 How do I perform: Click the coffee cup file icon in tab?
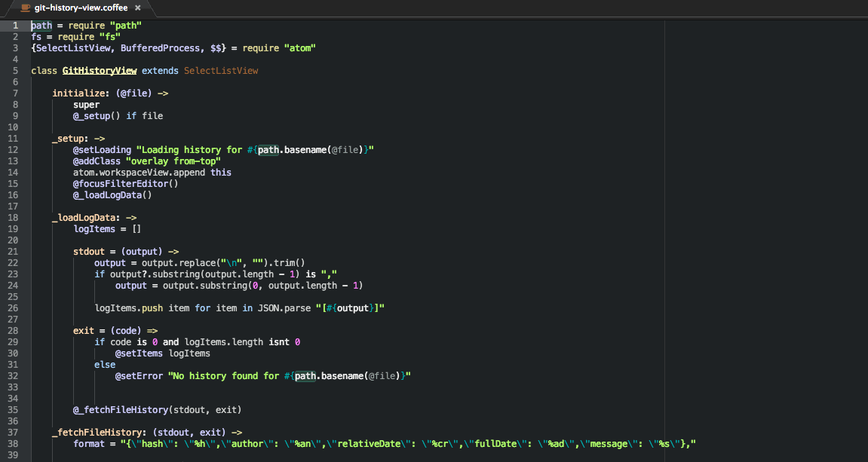pyautogui.click(x=26, y=8)
